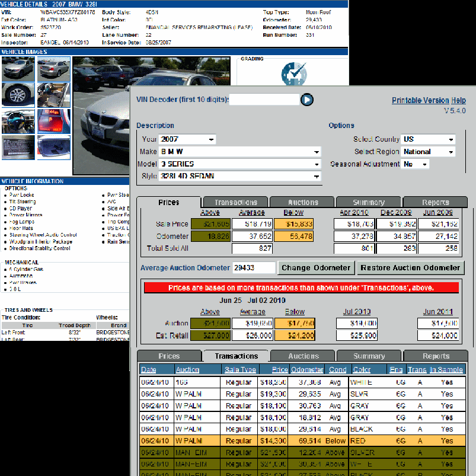Focus the VIN Decoder input field
This screenshot has height=476, width=476.
[x=264, y=99]
